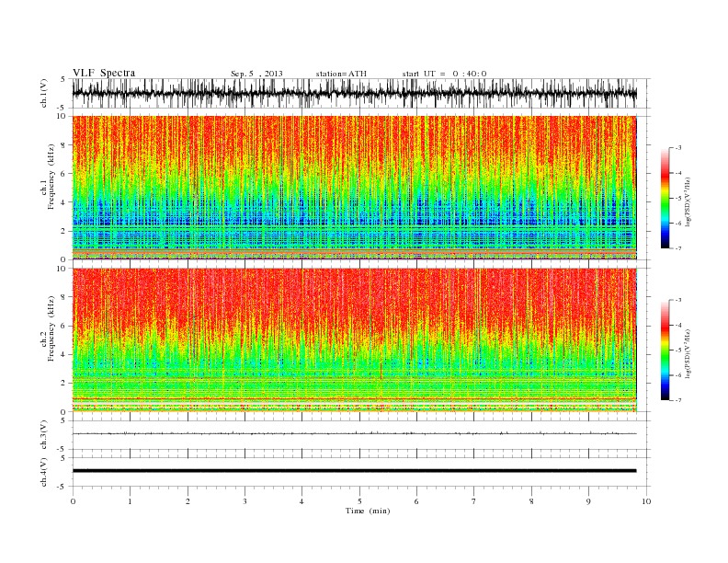Viewport: 728px width, 563px height.
Task: Click the "-3" label on ch.1 color scale
Action: click(678, 148)
